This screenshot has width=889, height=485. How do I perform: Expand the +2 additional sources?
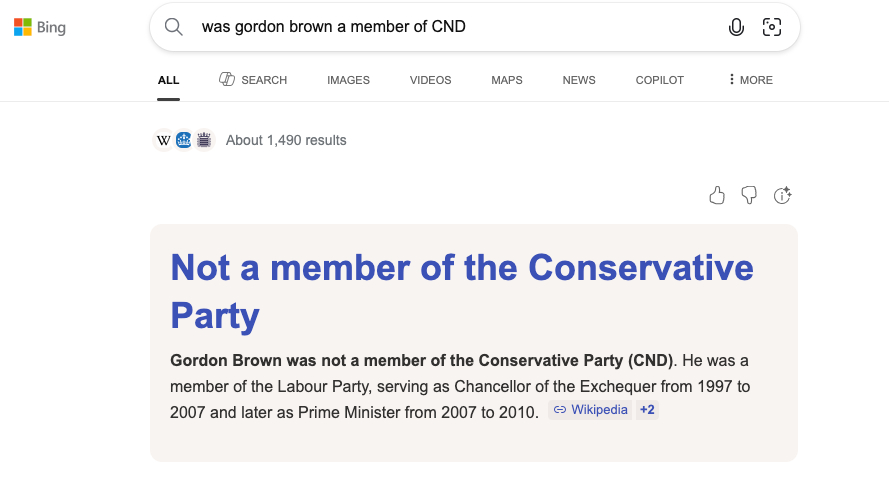(647, 410)
